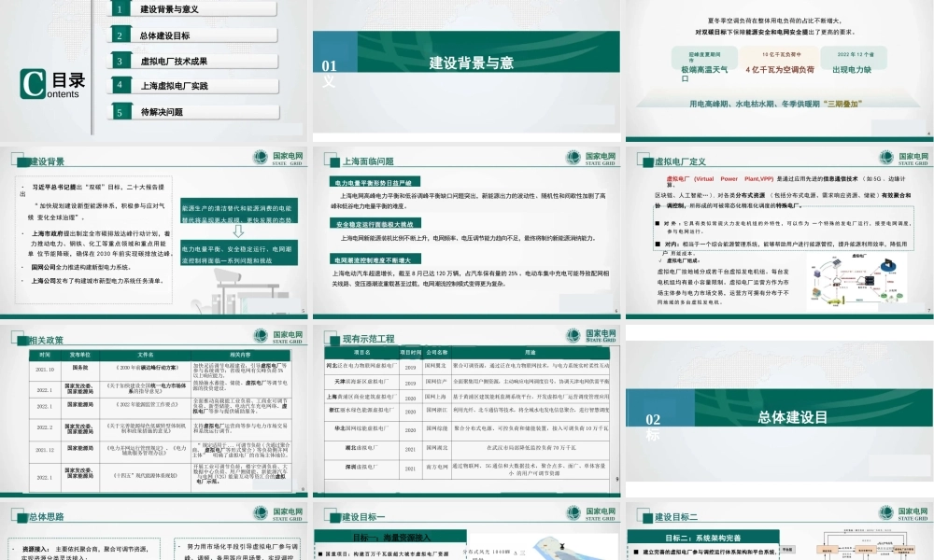
Task: Click the 项目名 column header
Action: (361, 352)
